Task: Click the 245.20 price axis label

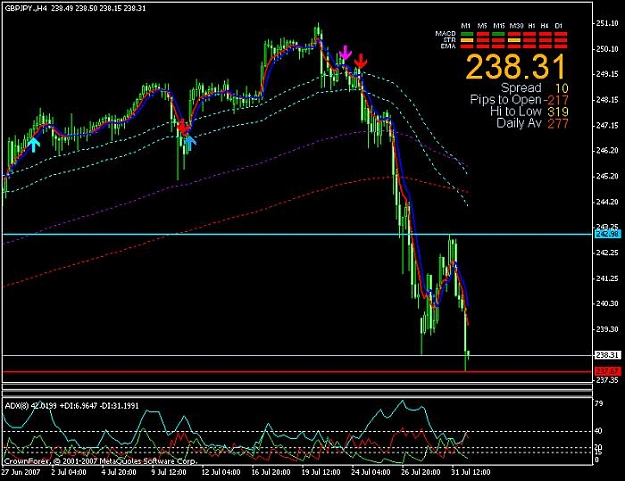Action: [x=607, y=176]
